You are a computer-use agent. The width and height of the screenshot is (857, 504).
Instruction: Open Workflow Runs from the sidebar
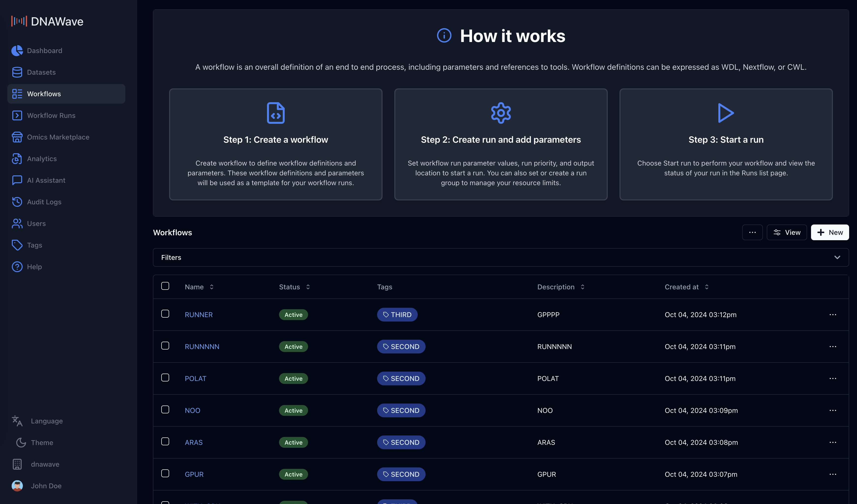pyautogui.click(x=51, y=115)
